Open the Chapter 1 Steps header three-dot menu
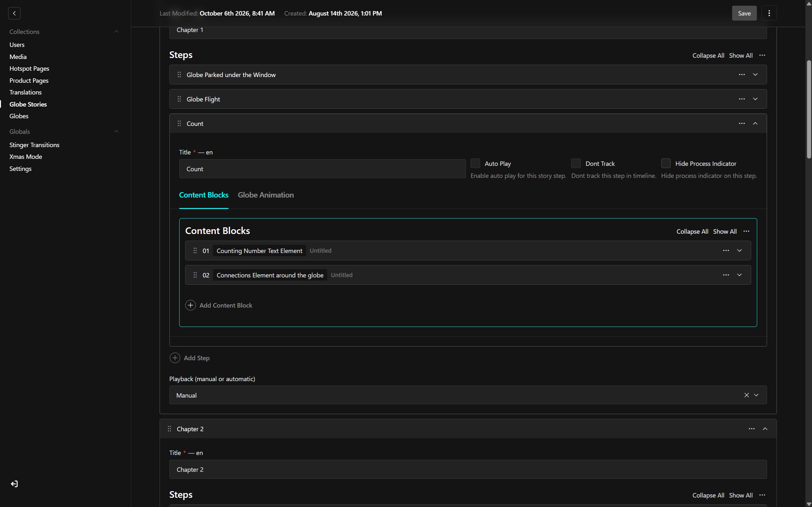Screen dimensions: 812x507 pos(762,55)
